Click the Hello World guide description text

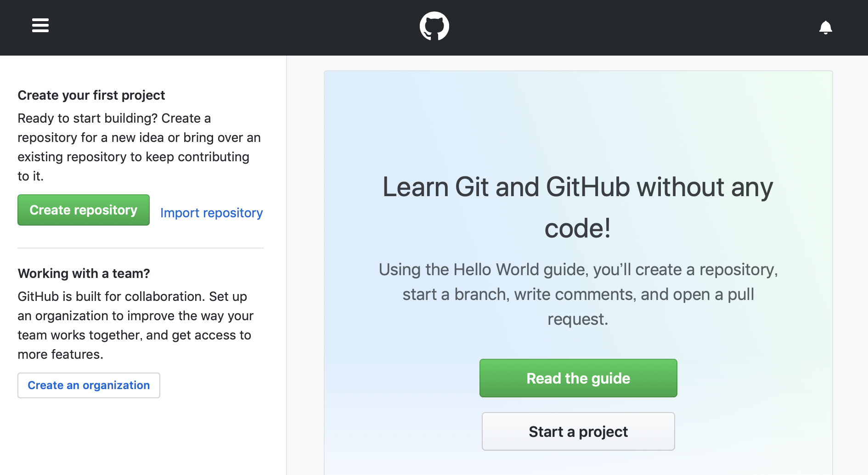[578, 294]
